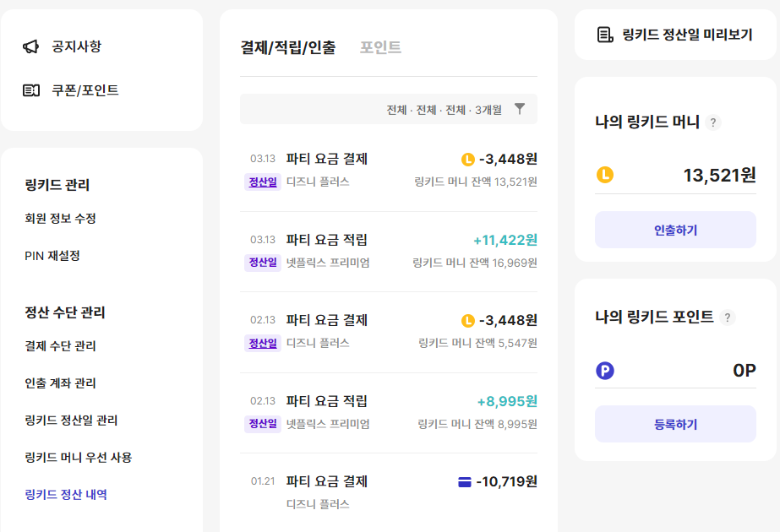Screen dimensions: 780x532
Task: Open the 공지사항 menu item
Action: pos(77,46)
